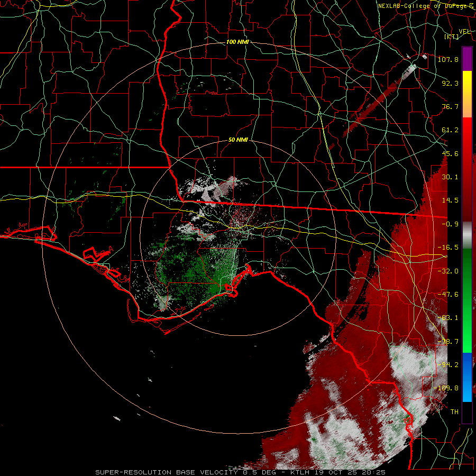The image size is (476, 476).
Task: Select the -109.8 velocity scale value
Action: 446,388
